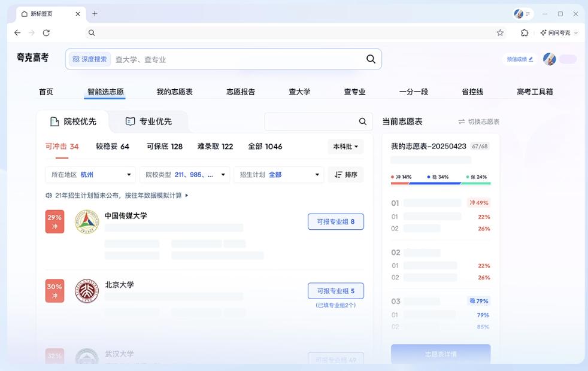Click the 北京大学 school crest emblem

click(86, 290)
